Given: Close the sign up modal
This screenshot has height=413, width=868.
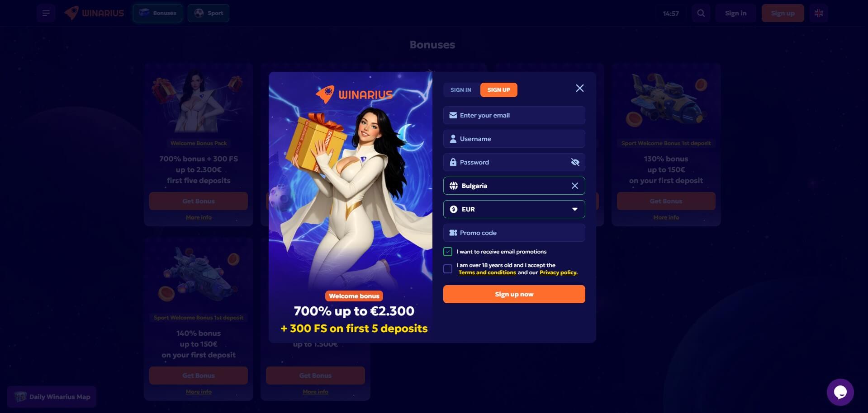Looking at the screenshot, I should tap(580, 88).
